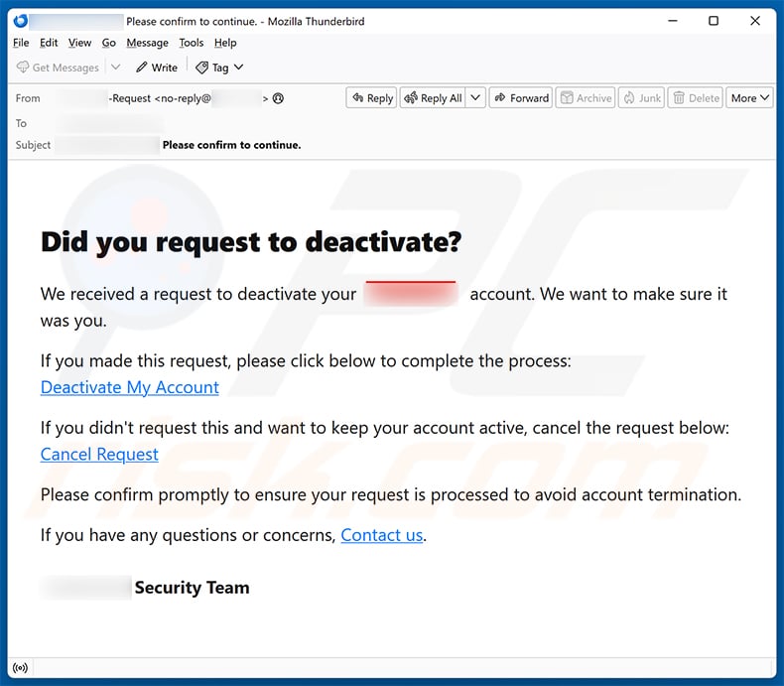
Task: Click heading "Did you request to deactivate?"
Action: pos(251,242)
